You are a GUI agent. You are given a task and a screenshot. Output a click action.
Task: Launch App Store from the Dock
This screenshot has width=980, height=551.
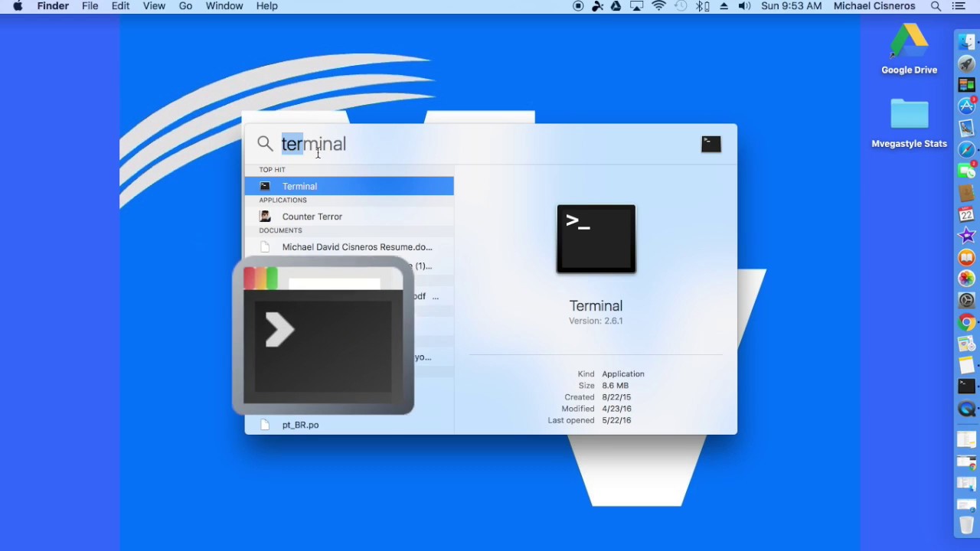[967, 106]
